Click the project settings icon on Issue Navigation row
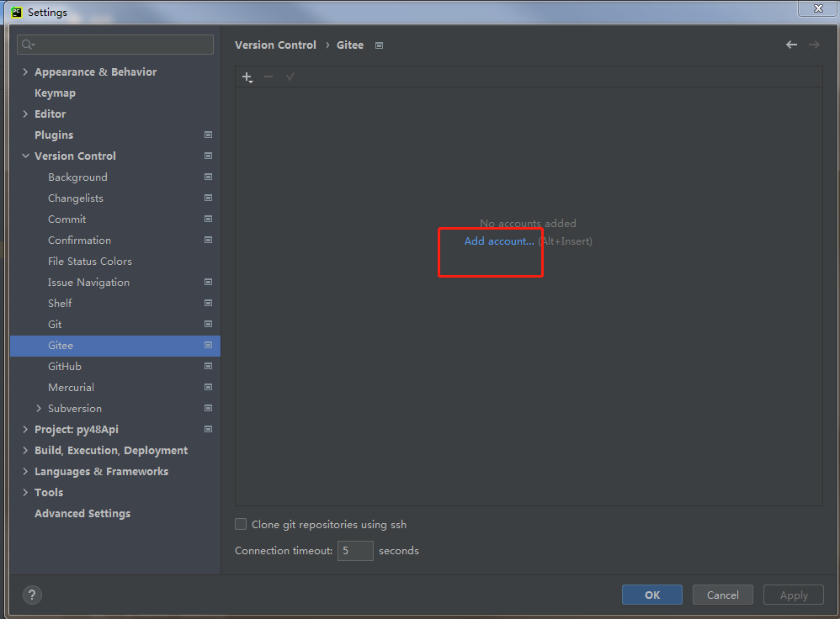 click(x=209, y=283)
